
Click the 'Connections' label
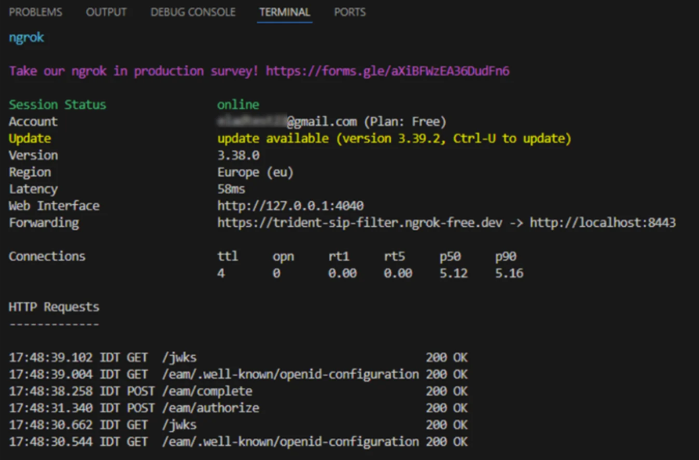(47, 256)
